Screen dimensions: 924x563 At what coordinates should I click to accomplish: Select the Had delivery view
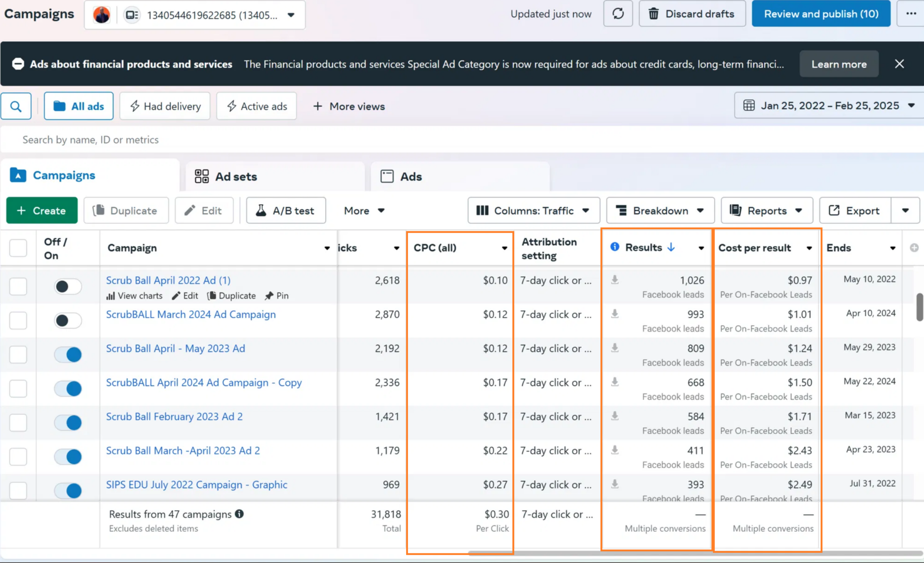click(165, 106)
